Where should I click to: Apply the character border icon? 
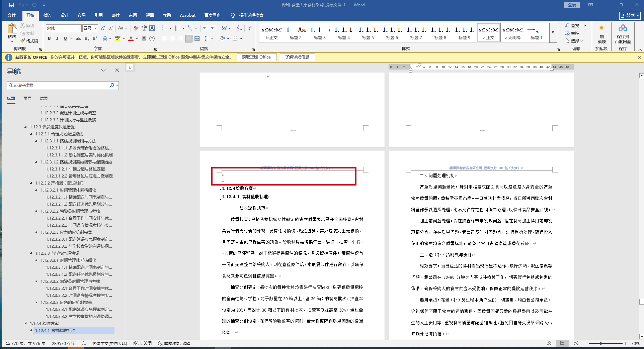[x=152, y=28]
